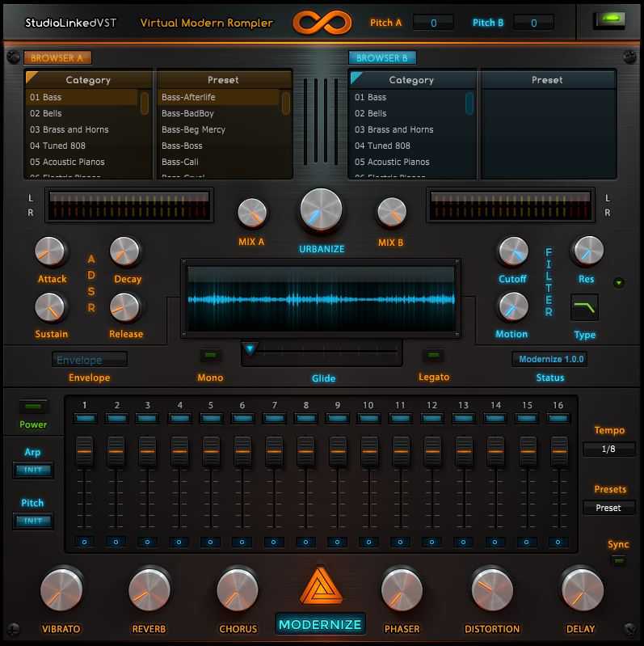
Task: Open the arp Presets dropdown
Action: pos(608,508)
